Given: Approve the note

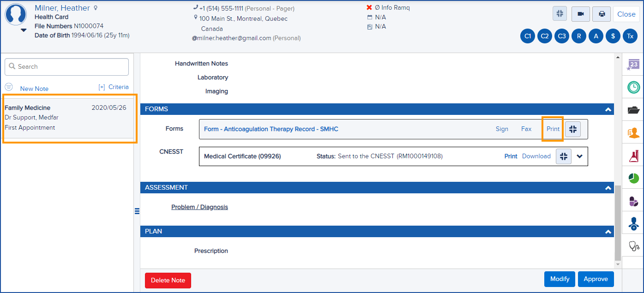Looking at the screenshot, I should click(596, 279).
